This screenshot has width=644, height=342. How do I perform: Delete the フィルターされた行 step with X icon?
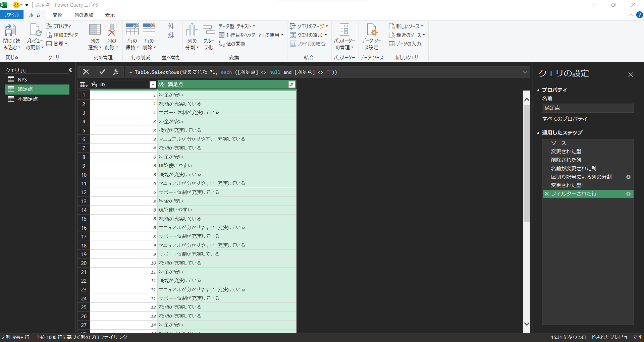click(x=546, y=194)
